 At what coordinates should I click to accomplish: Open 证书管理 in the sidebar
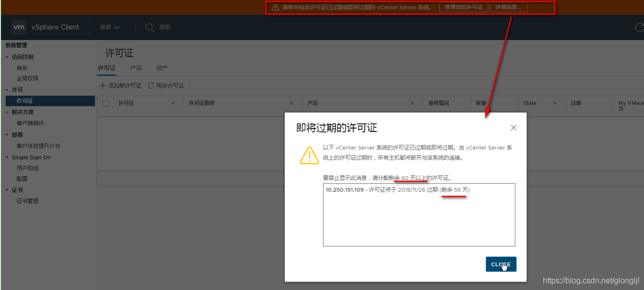(27, 201)
